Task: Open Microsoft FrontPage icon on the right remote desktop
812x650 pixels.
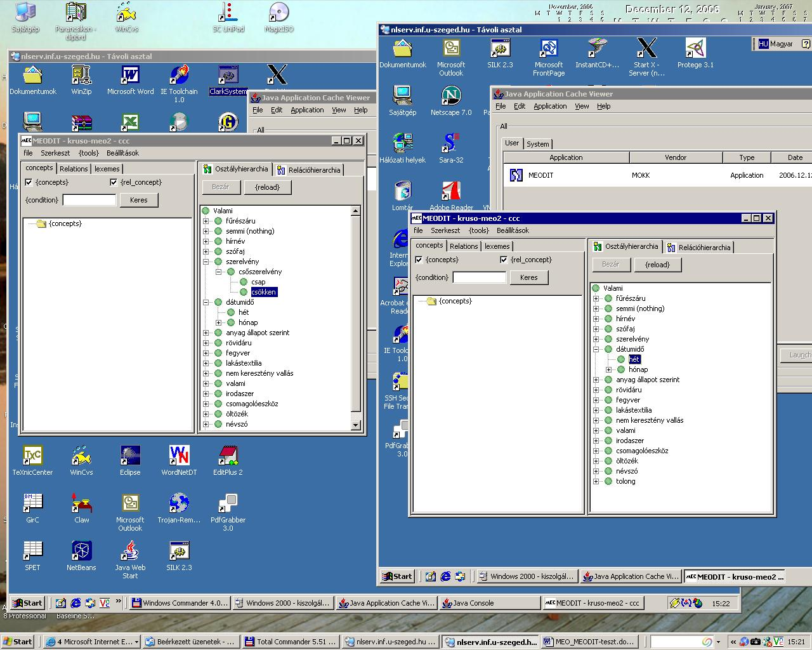Action: coord(549,57)
